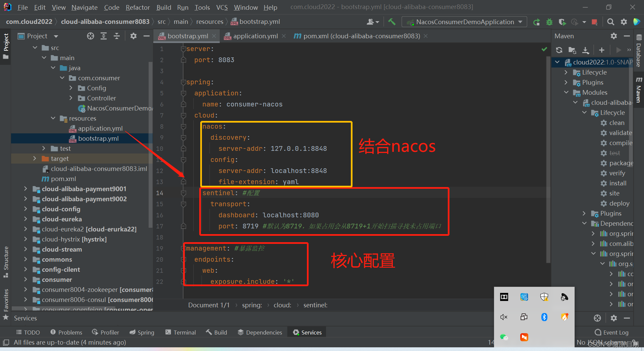Image resolution: width=644 pixels, height=351 pixels.
Task: Start debugging with the green bug icon
Action: [549, 22]
